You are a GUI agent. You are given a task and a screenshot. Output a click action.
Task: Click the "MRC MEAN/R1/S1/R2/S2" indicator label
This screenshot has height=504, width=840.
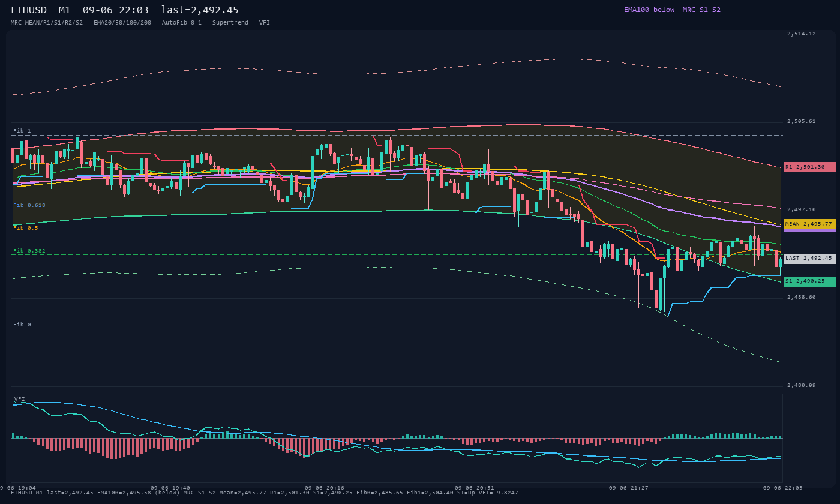coord(47,22)
